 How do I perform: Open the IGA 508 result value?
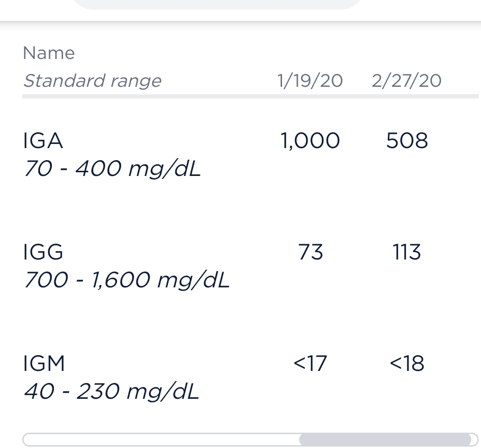click(407, 141)
